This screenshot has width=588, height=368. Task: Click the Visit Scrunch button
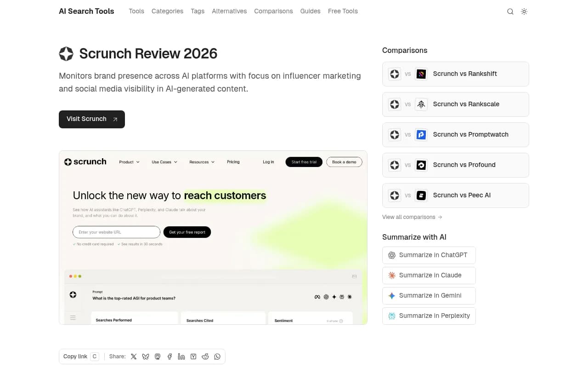point(91,119)
